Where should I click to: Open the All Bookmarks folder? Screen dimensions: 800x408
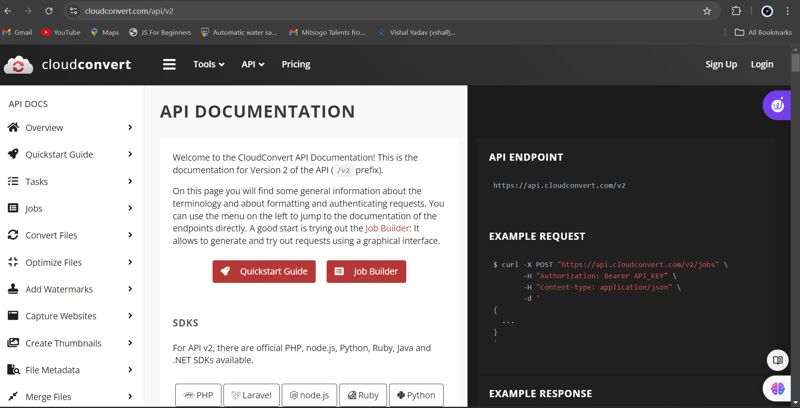[x=763, y=32]
